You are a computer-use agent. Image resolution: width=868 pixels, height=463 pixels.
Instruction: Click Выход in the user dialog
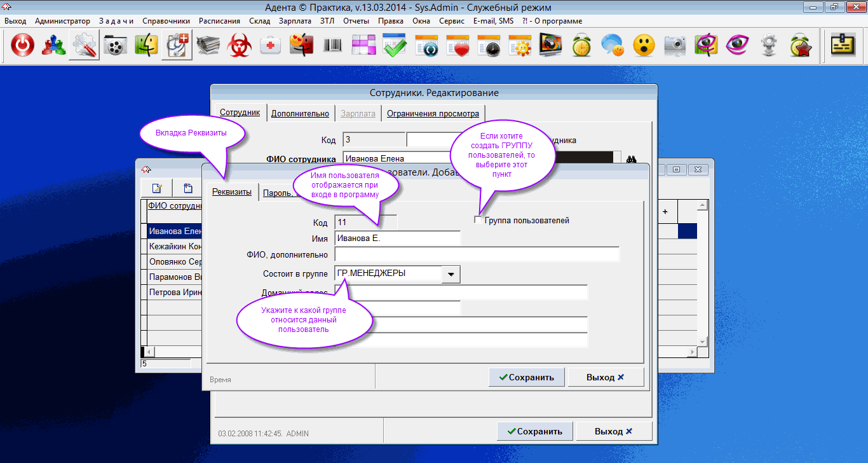(x=605, y=377)
